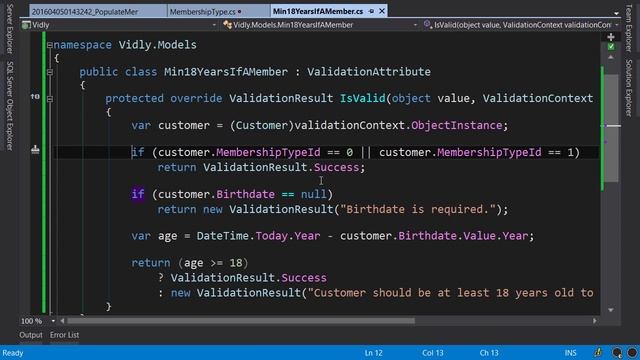Open the document tab overflow dropdown
The image size is (640, 360).
click(616, 13)
